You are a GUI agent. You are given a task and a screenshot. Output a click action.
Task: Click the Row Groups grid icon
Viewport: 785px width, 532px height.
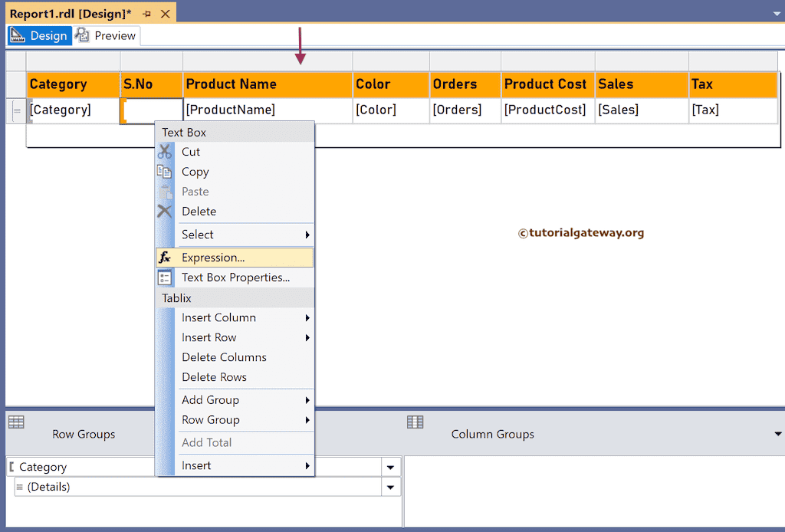(17, 422)
